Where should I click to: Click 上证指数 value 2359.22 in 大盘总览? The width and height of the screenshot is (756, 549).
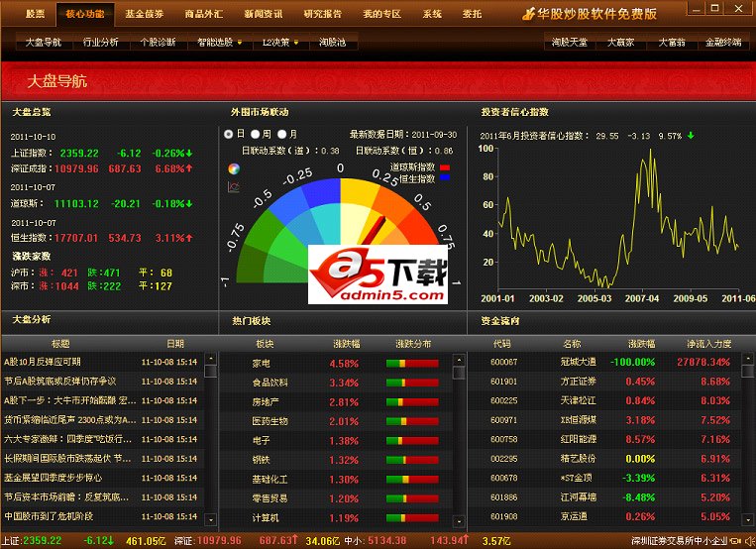coord(79,154)
